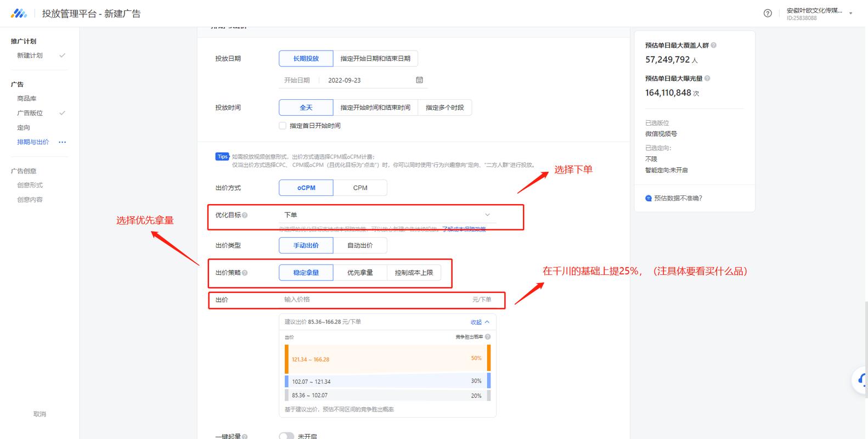Select 全天 delivery time

(x=306, y=108)
